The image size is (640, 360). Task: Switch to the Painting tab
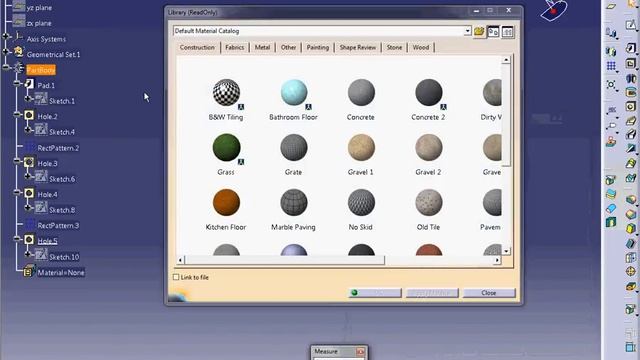[x=318, y=47]
